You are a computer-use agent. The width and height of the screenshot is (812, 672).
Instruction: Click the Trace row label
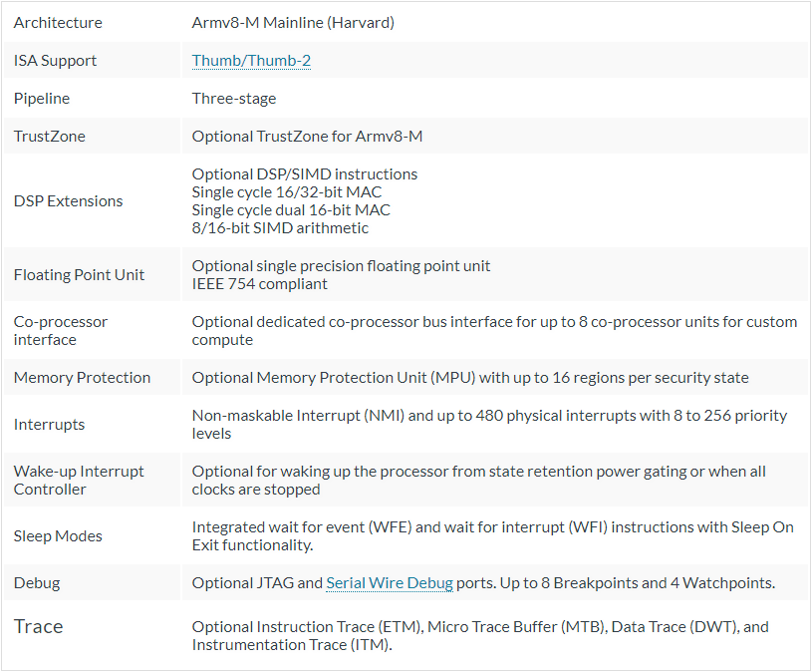(38, 626)
